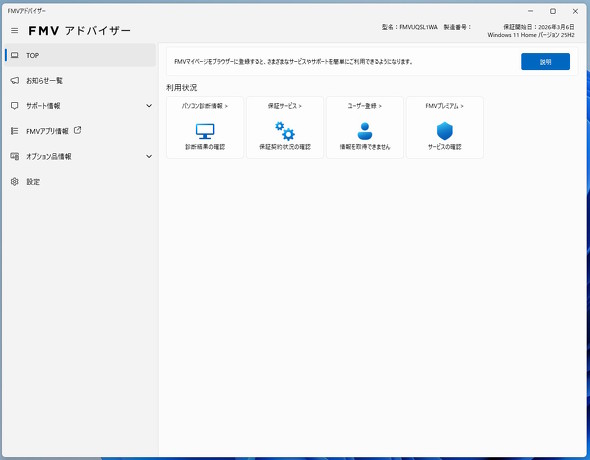Expand the オプション品情報 chevron

click(149, 156)
